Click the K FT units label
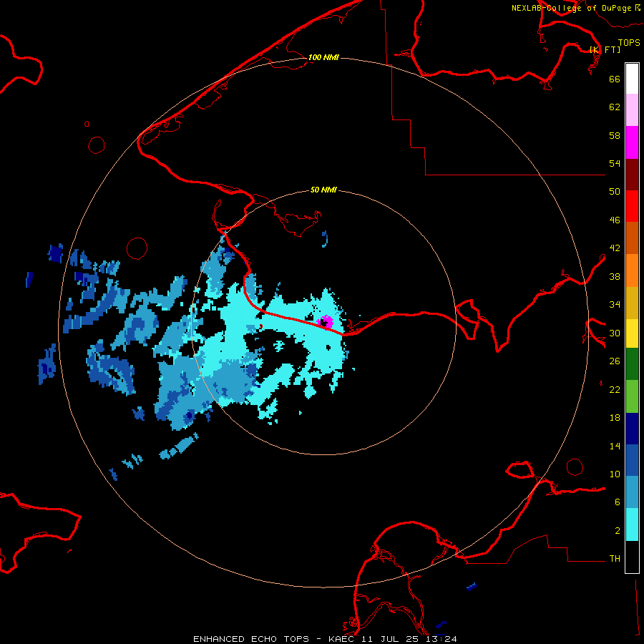This screenshot has width=644, height=644. (605, 49)
